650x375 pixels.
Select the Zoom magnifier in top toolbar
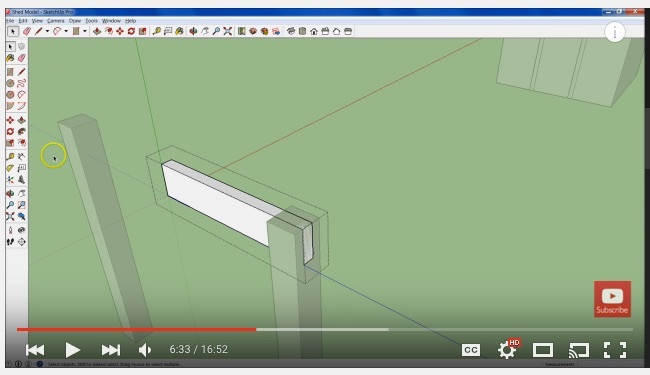tap(216, 31)
